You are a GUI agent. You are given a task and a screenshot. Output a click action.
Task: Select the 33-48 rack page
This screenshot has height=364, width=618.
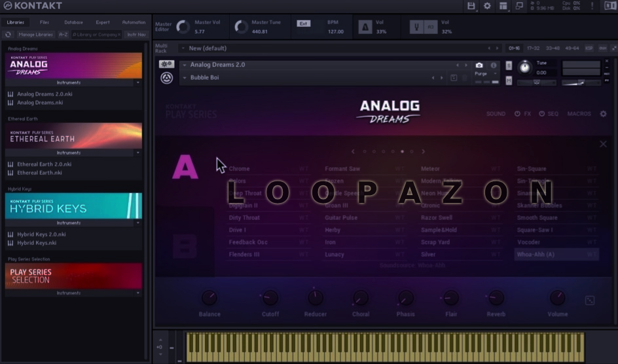553,48
